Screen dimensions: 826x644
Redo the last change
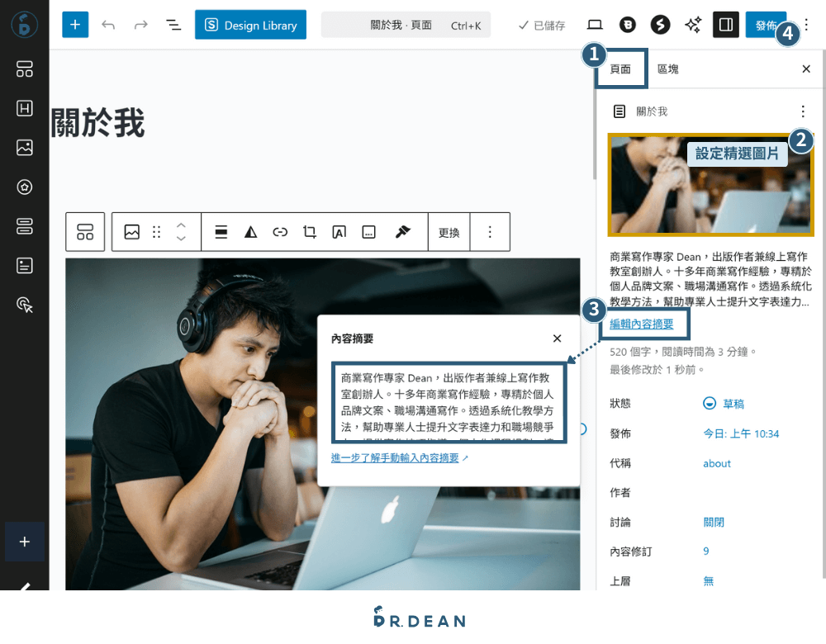pyautogui.click(x=140, y=25)
